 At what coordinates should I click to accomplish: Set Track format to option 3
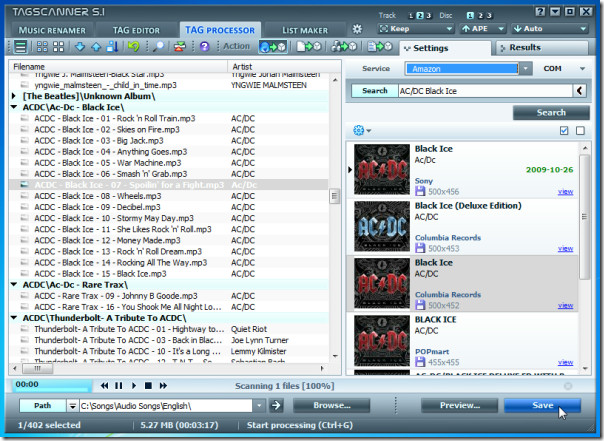coord(428,16)
